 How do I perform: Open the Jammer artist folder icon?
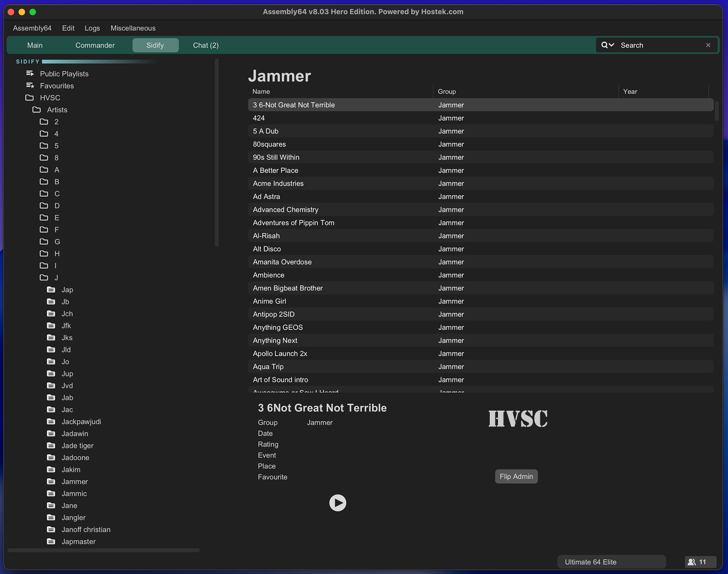tap(51, 481)
